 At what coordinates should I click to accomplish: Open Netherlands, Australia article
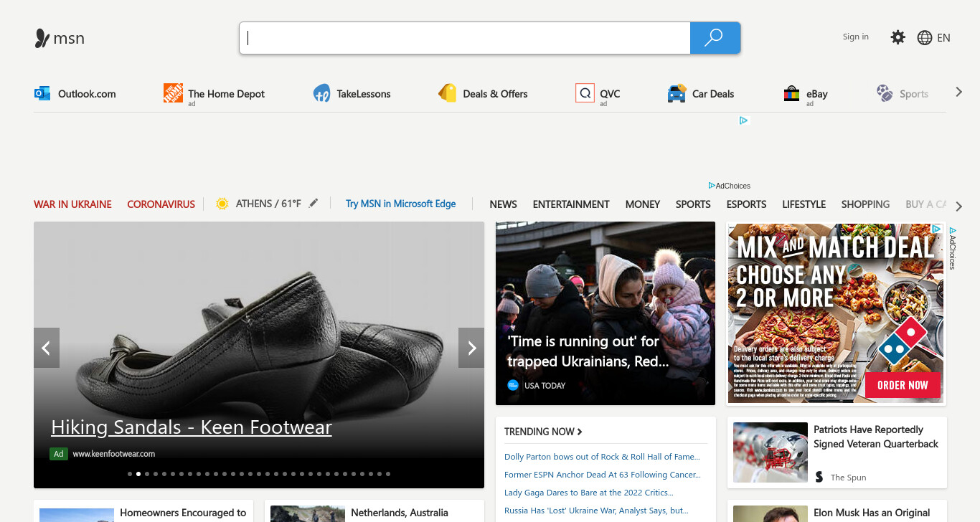click(400, 513)
